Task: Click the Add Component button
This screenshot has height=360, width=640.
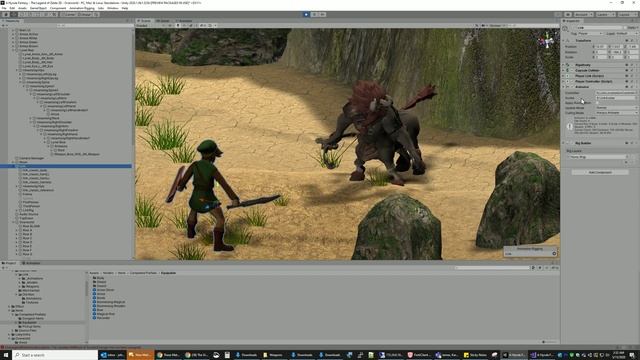Action: click(x=600, y=172)
